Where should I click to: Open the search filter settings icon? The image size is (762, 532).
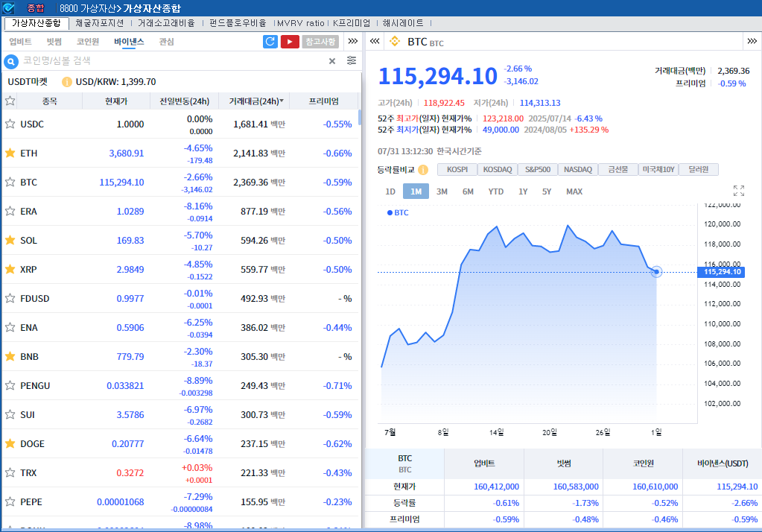tap(352, 61)
